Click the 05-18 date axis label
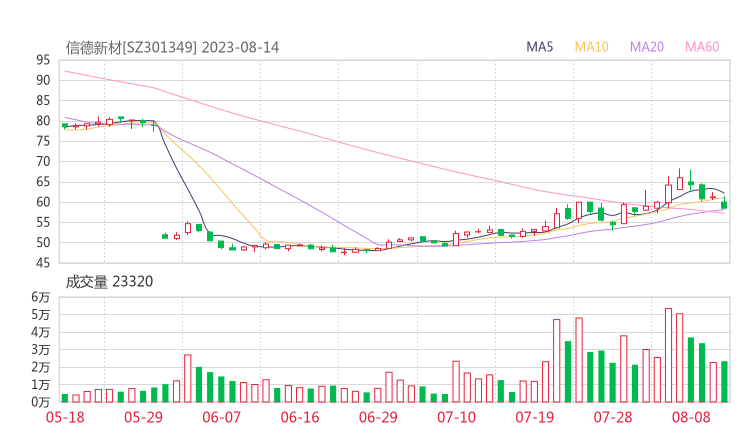The image size is (740, 440). [65, 417]
